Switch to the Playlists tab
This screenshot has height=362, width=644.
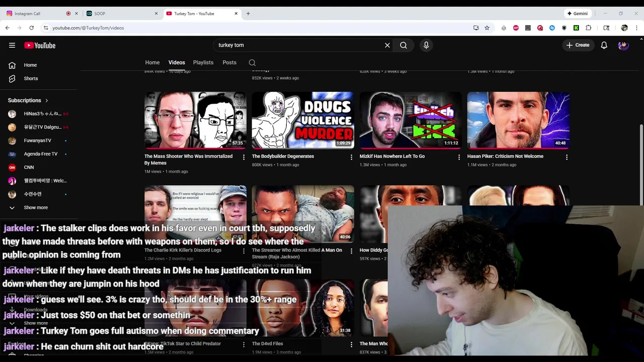203,62
